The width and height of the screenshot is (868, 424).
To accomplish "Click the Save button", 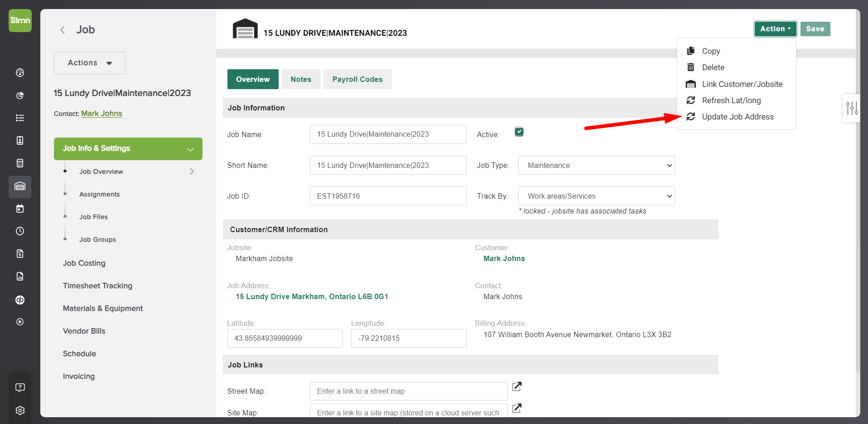I will [x=815, y=29].
